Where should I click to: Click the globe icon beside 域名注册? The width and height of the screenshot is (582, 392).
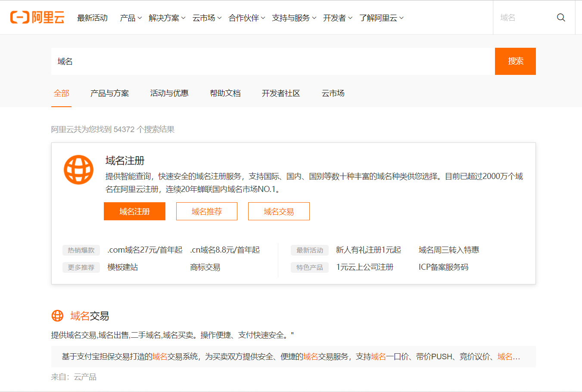[78, 170]
